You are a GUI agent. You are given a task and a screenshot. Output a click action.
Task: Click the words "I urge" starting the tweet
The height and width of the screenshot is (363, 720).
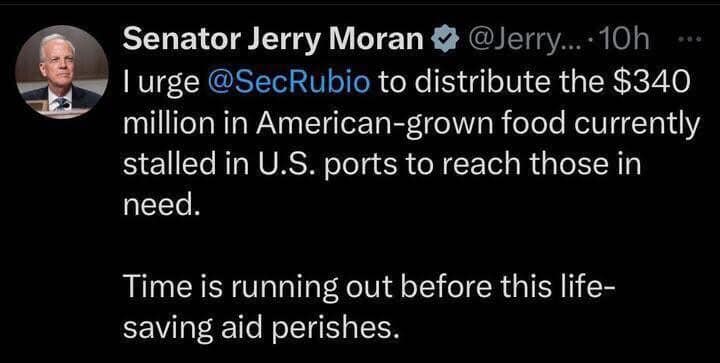[161, 84]
